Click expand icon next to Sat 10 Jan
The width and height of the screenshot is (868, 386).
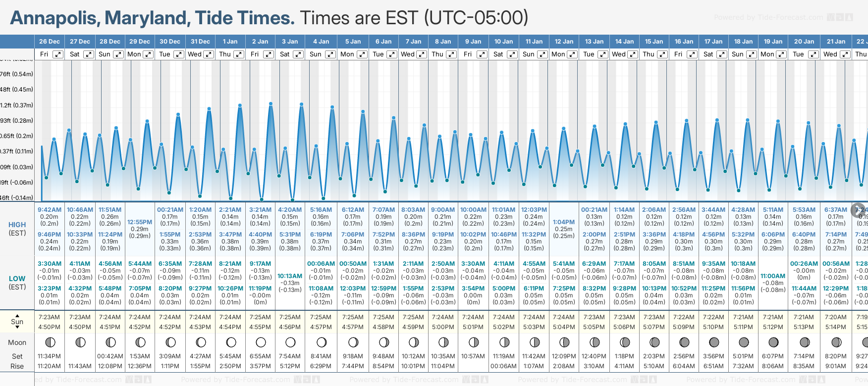point(512,54)
